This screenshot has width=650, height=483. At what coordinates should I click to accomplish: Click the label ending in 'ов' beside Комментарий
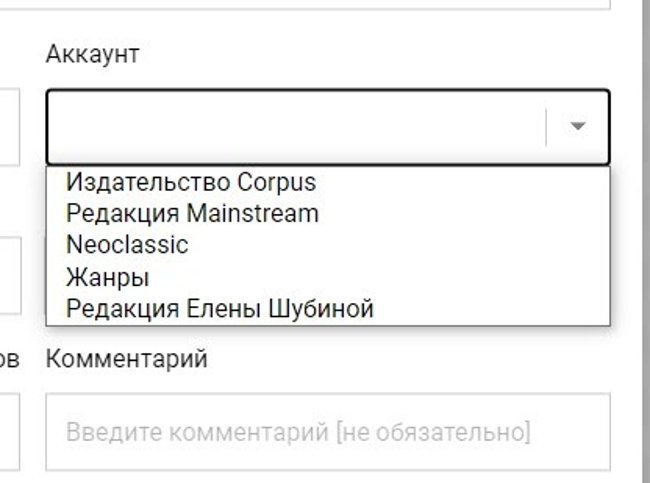point(9,359)
